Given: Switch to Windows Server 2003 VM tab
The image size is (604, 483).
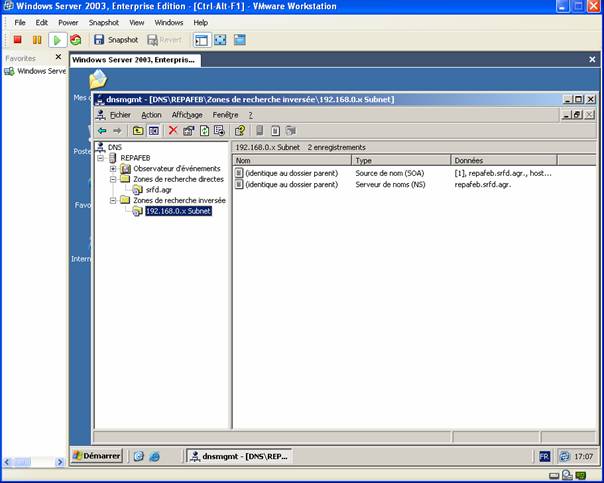Looking at the screenshot, I should pos(135,60).
